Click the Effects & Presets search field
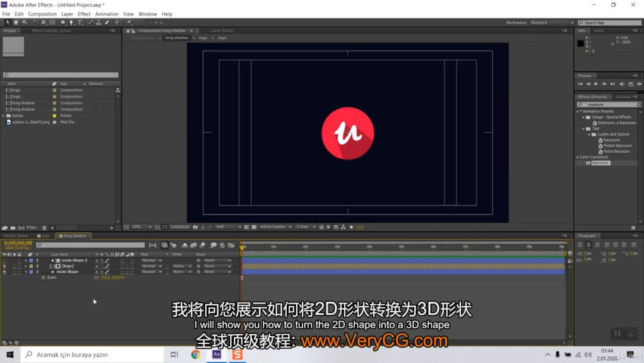Image resolution: width=644 pixels, height=363 pixels. [609, 104]
